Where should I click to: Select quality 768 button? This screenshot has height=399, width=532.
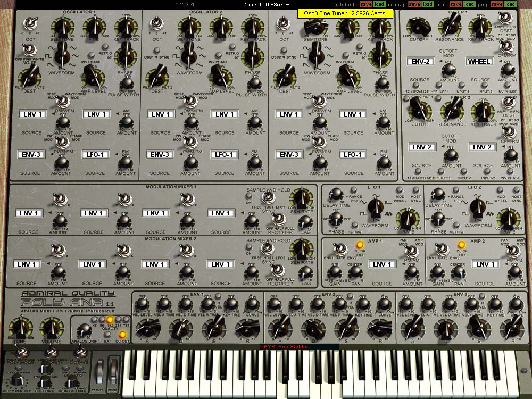[x=126, y=320]
